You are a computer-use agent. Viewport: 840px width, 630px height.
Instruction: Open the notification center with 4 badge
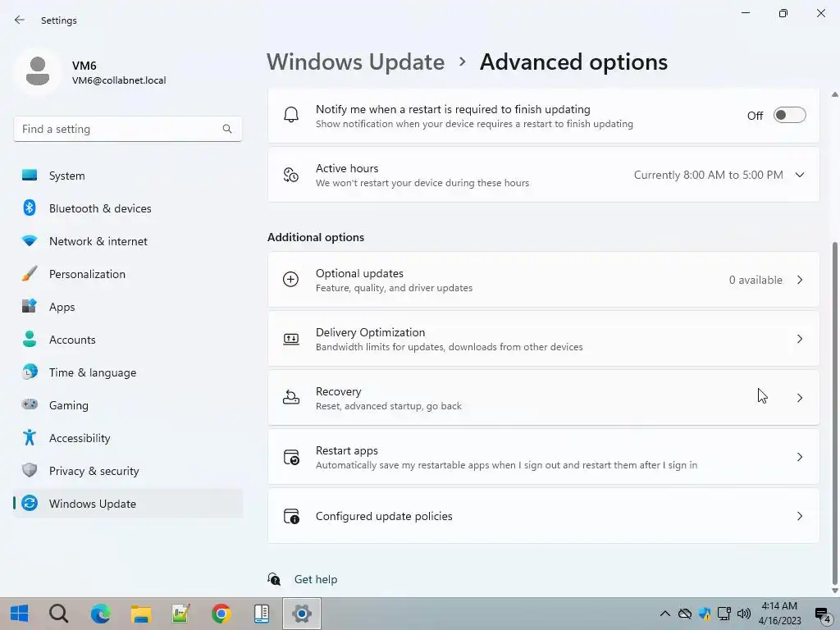[823, 614]
